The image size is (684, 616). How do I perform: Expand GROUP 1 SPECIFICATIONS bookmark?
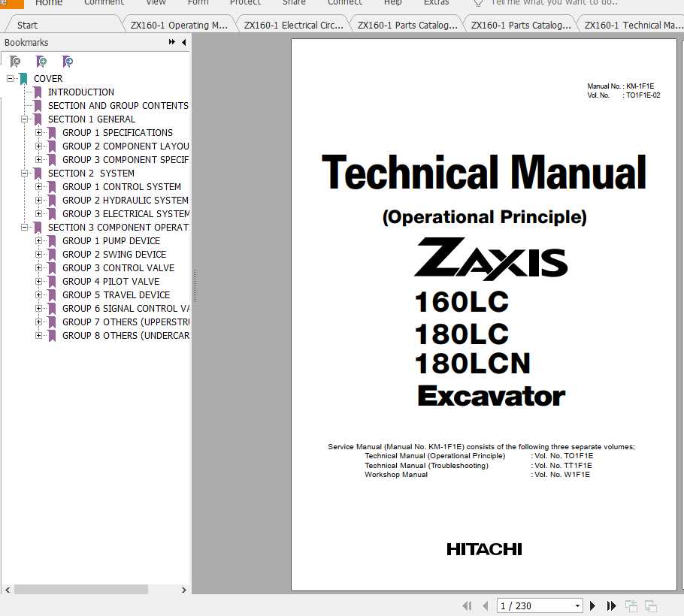(40, 132)
